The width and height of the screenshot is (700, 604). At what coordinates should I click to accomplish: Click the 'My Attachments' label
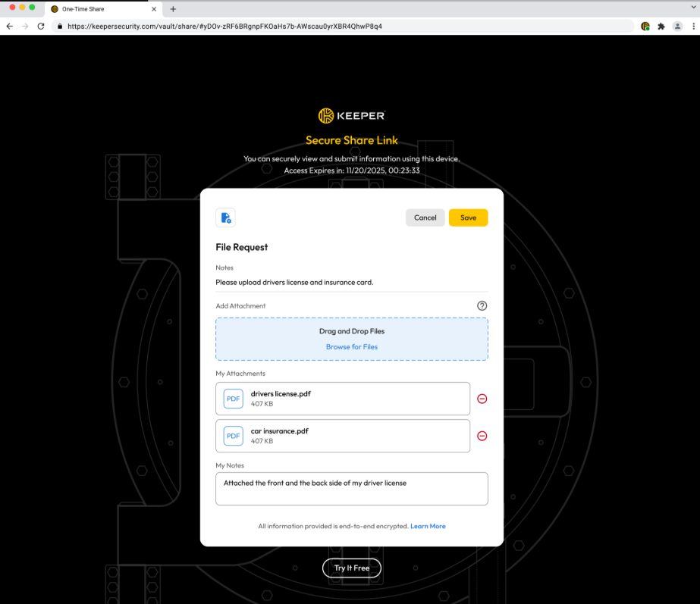(x=240, y=374)
